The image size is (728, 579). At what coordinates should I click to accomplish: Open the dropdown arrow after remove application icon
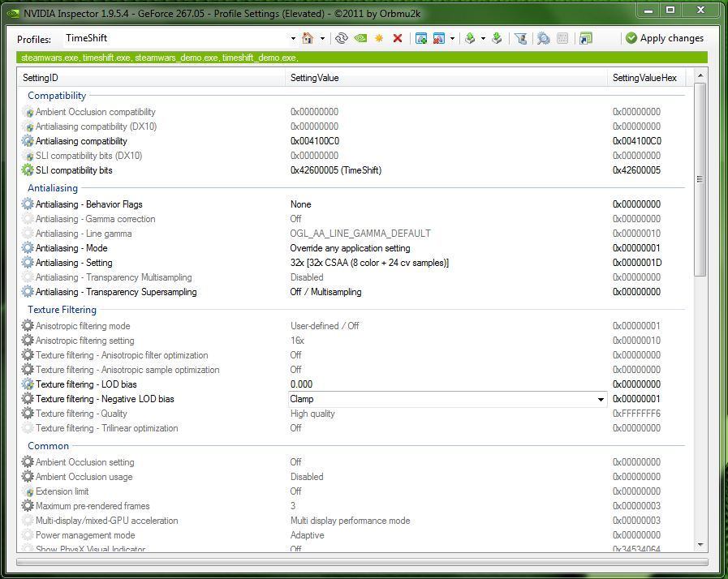(x=452, y=38)
